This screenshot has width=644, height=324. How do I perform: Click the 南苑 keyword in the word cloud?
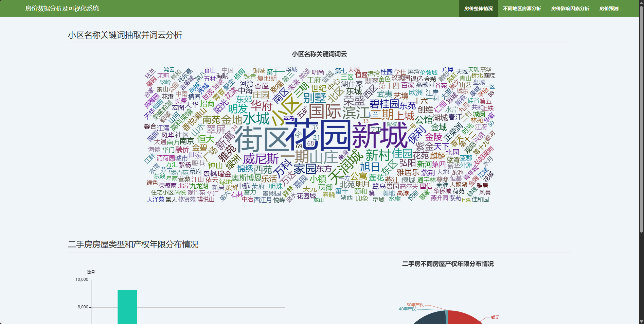click(211, 120)
